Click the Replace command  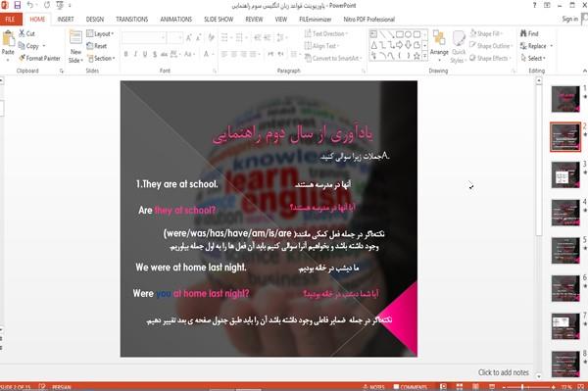point(536,46)
